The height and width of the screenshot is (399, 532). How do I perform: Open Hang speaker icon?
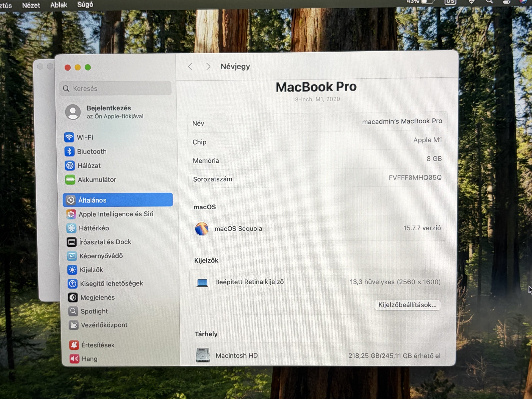tap(74, 359)
